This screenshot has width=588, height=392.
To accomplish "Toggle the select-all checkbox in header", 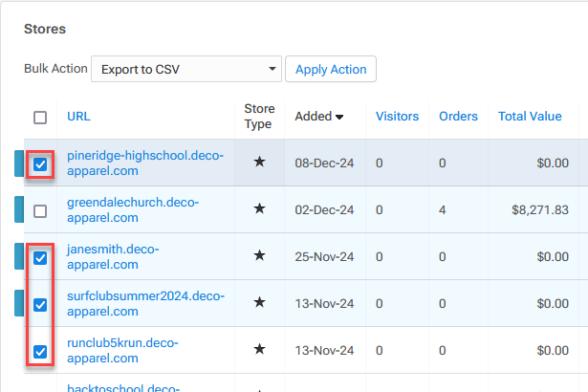I will (40, 118).
